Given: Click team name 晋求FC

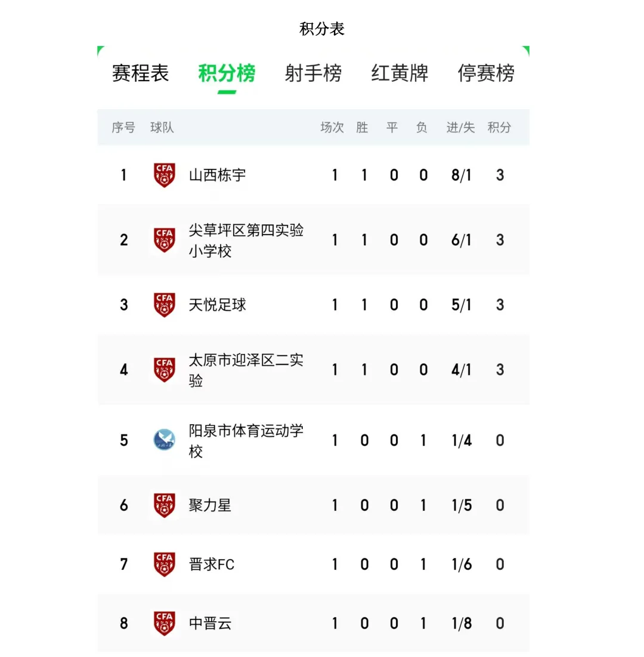Looking at the screenshot, I should [x=212, y=565].
